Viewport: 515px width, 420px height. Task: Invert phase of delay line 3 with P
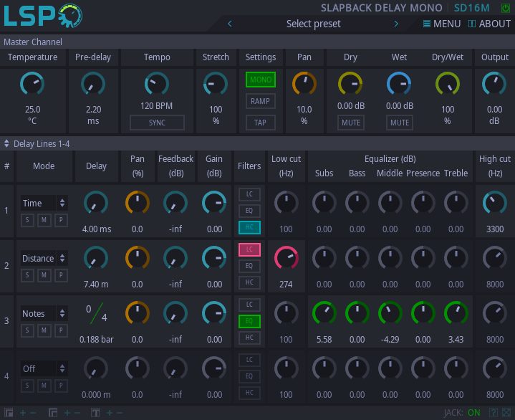(x=60, y=330)
